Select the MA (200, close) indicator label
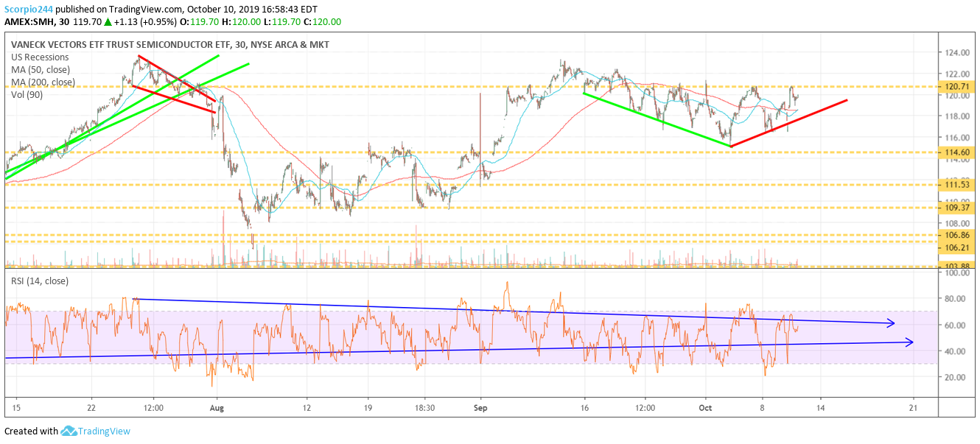 (x=44, y=82)
